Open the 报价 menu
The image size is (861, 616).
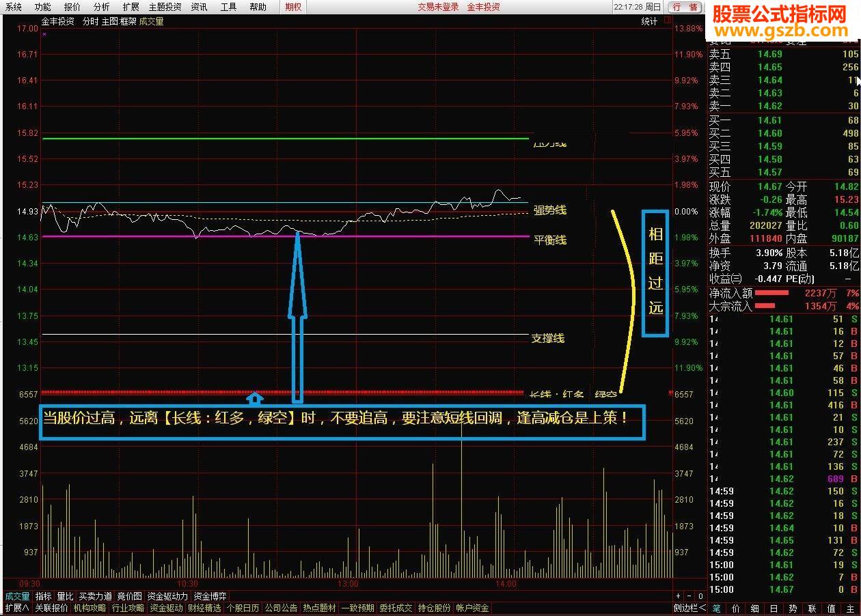pyautogui.click(x=72, y=7)
